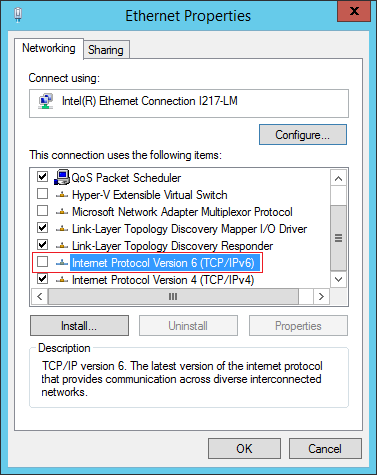Select the Networking tab
The image size is (377, 475).
point(49,48)
